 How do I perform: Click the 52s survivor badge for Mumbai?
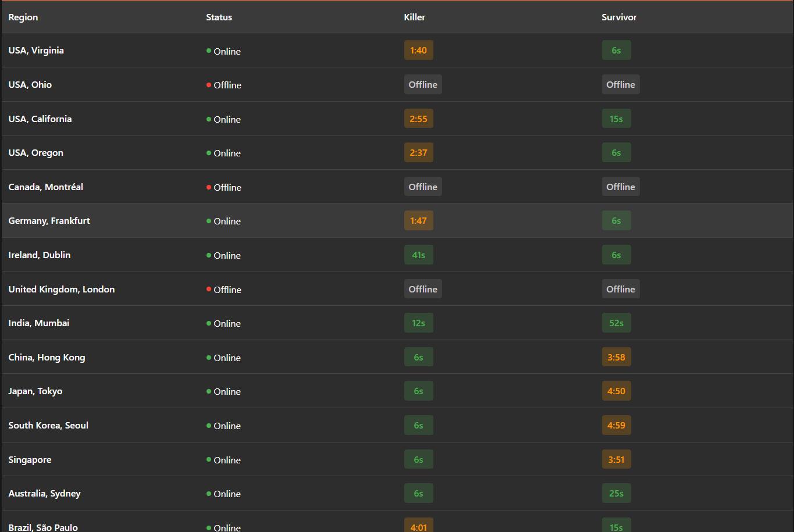pos(617,323)
